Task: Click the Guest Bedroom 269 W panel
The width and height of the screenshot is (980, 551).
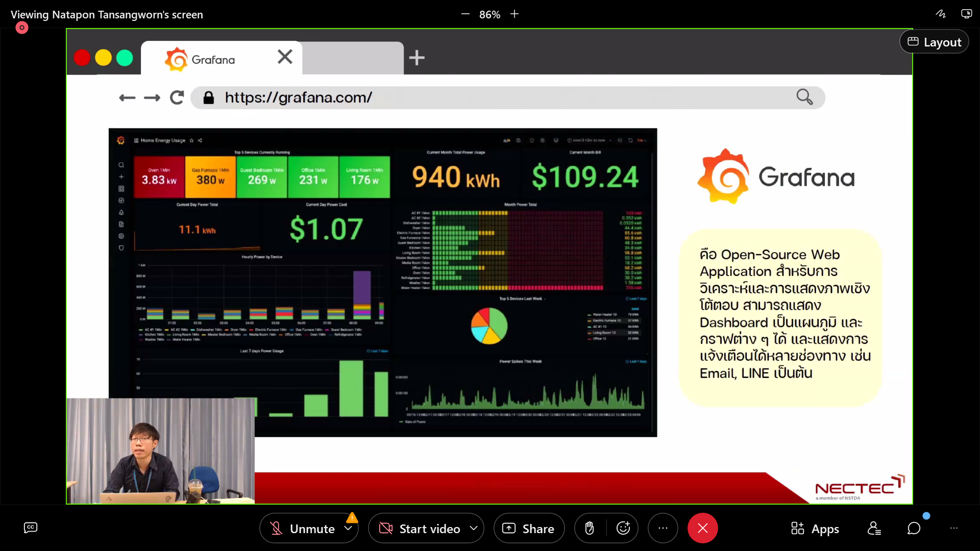Action: tap(262, 177)
